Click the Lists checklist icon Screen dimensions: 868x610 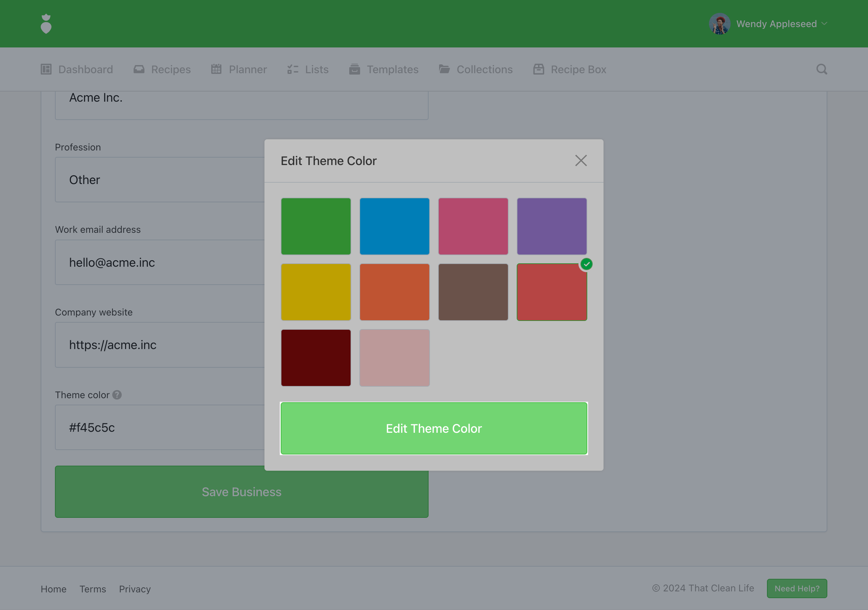tap(293, 69)
